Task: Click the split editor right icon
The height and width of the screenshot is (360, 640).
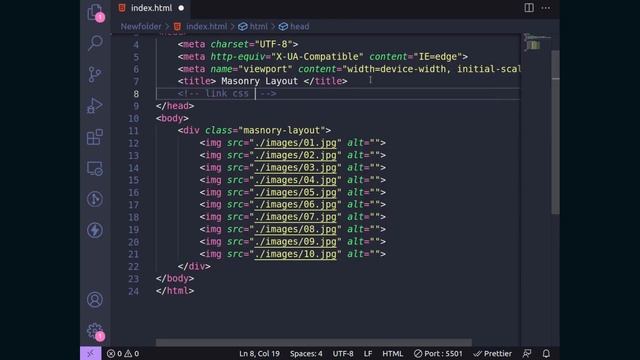Action: 529,8
